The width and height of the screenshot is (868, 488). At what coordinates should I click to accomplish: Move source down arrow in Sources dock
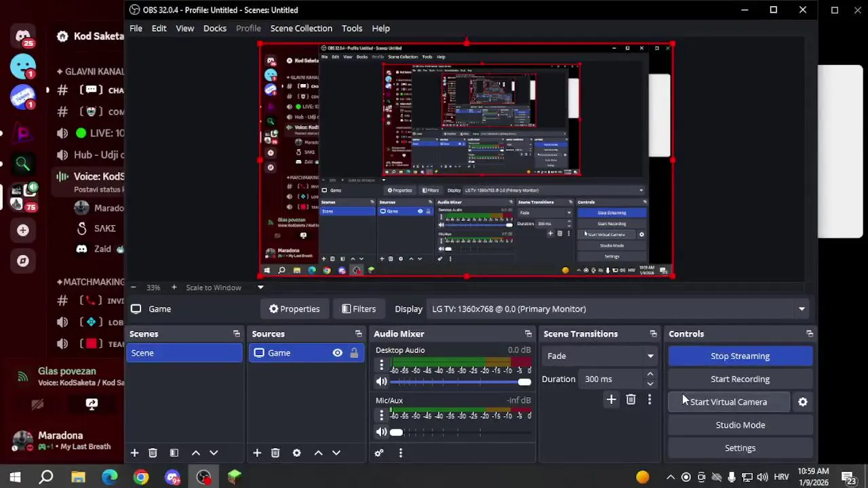pyautogui.click(x=336, y=453)
